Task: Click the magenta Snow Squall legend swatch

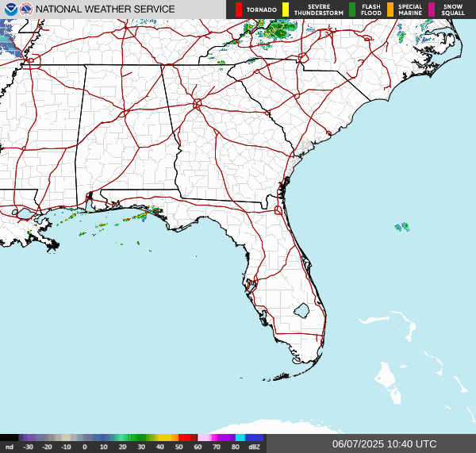Action: tap(432, 10)
